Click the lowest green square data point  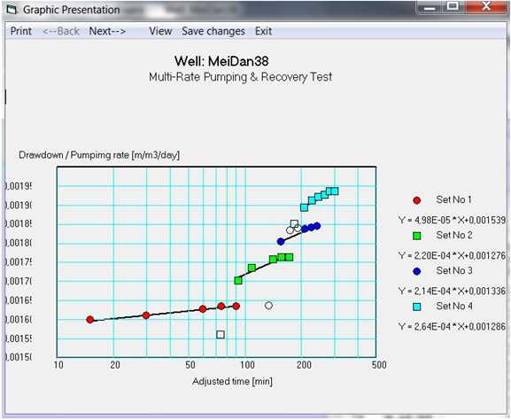click(x=238, y=280)
